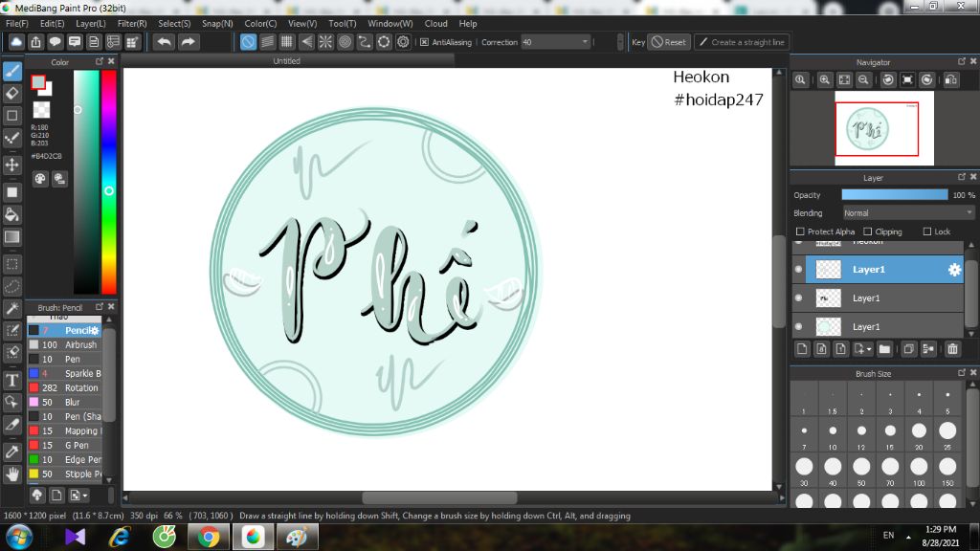Click the Navigator preview thumbnail
The image size is (980, 551).
883,128
